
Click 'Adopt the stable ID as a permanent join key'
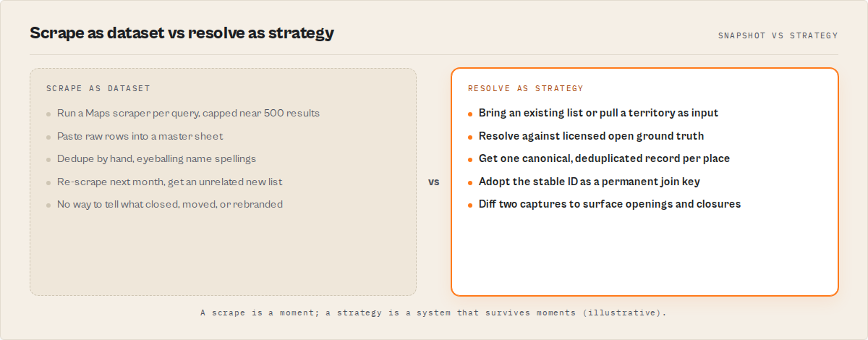point(590,182)
